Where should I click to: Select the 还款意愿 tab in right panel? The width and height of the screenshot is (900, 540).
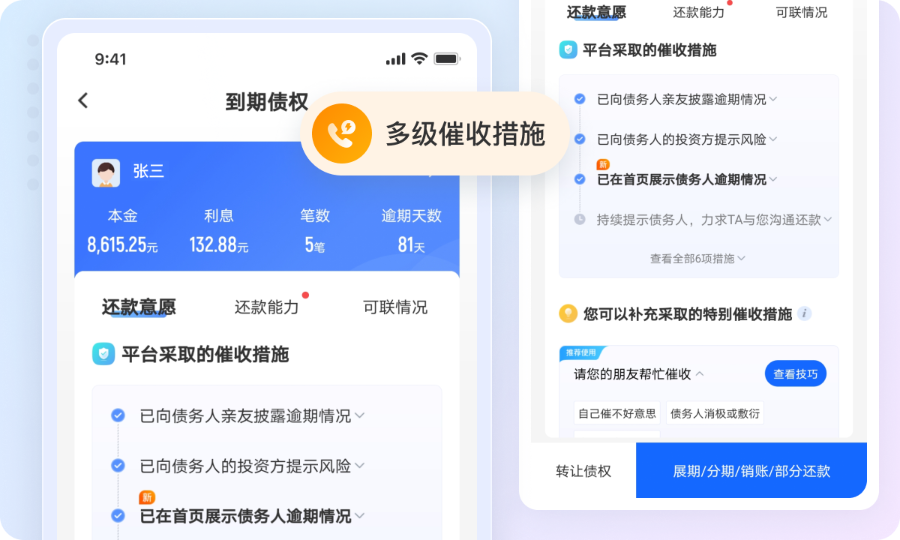tap(596, 12)
